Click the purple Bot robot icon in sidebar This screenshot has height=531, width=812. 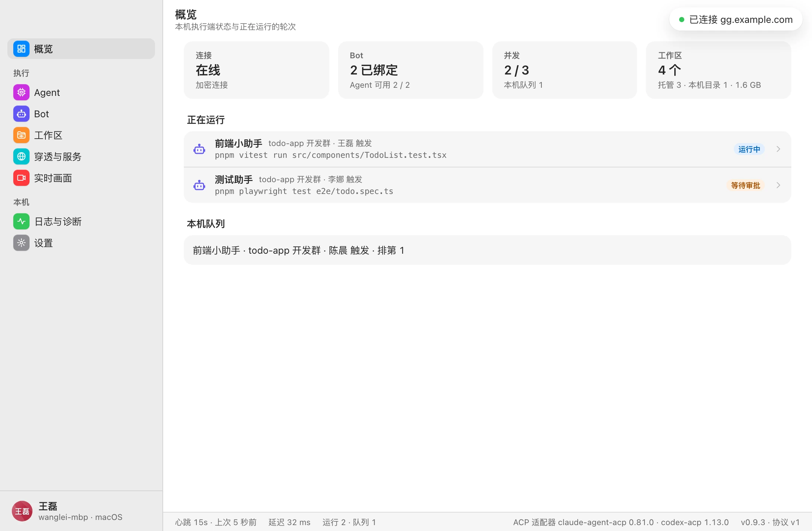tap(21, 114)
